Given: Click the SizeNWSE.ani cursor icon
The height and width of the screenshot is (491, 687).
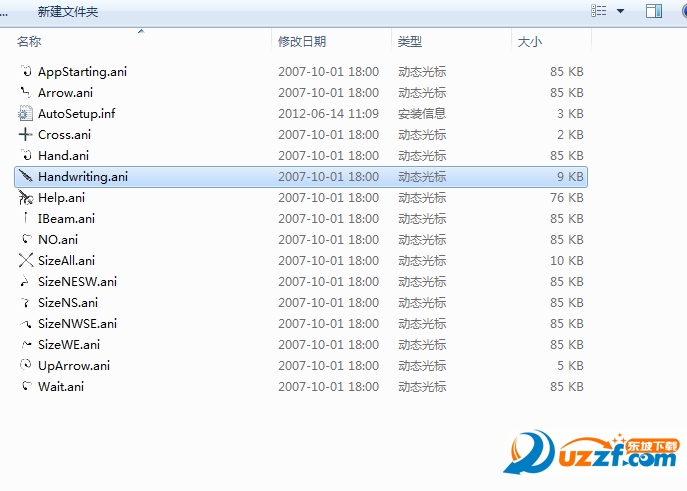Looking at the screenshot, I should 25,324.
